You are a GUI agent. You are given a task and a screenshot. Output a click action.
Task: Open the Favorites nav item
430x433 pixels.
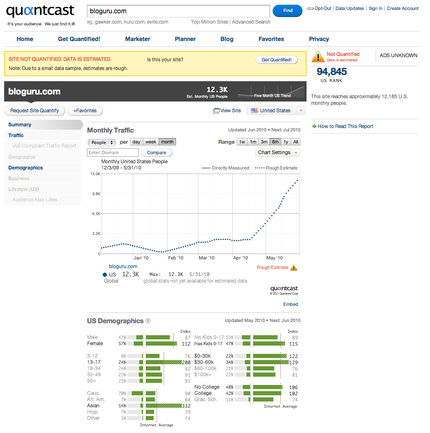point(271,39)
